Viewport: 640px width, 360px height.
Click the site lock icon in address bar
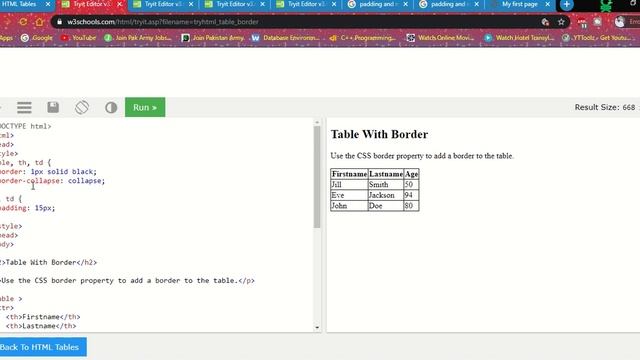pos(60,22)
